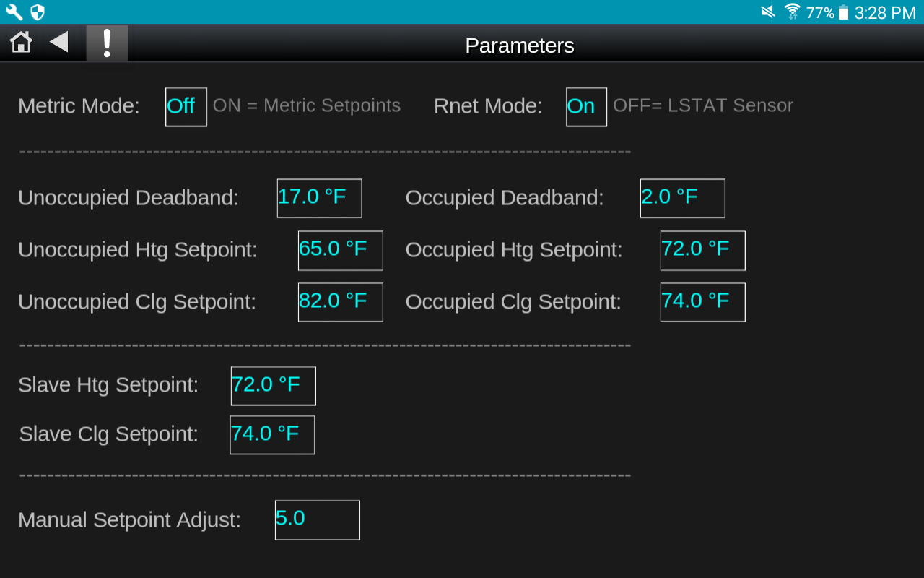Toggle Metric Mode Off value
This screenshot has width=924, height=578.
pyautogui.click(x=186, y=107)
